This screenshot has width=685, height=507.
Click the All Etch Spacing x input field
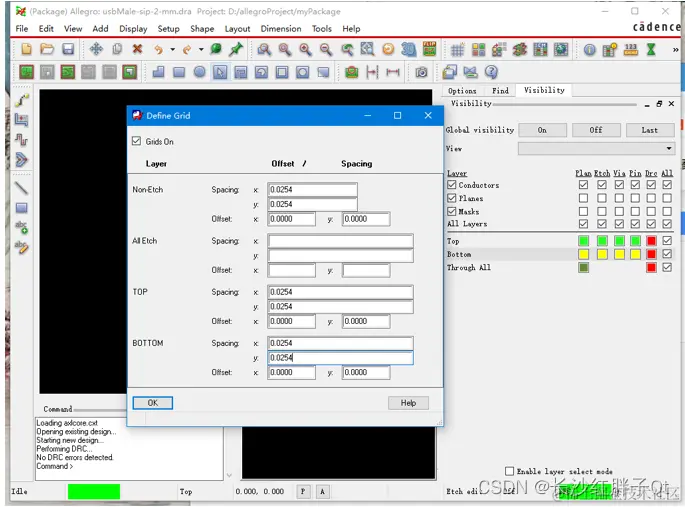pyautogui.click(x=340, y=241)
